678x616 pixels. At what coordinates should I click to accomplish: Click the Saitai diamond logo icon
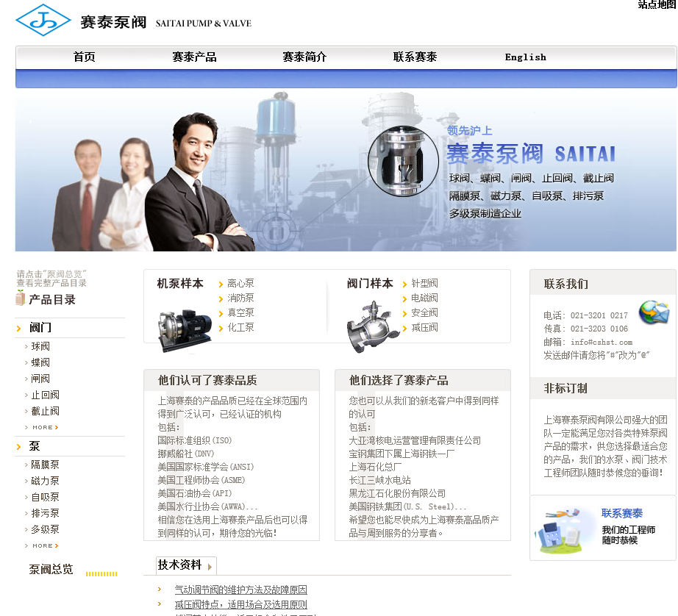[43, 21]
